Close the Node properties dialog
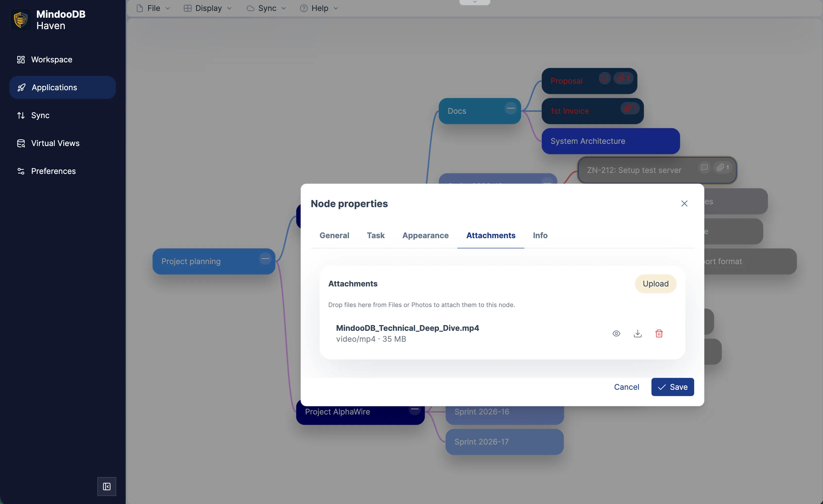Image resolution: width=823 pixels, height=504 pixels. click(684, 203)
